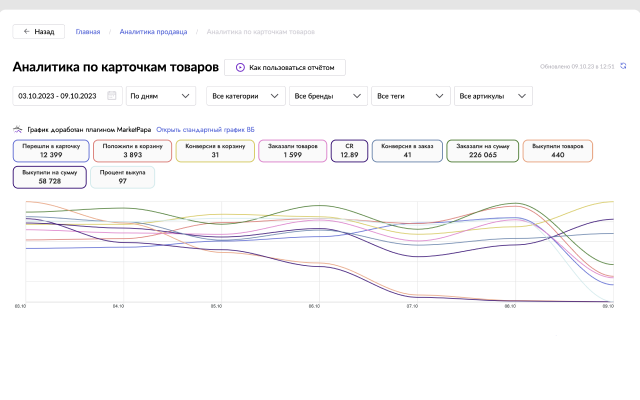Open the Все бренды dropdown
This screenshot has height=400, width=640.
pyautogui.click(x=327, y=96)
